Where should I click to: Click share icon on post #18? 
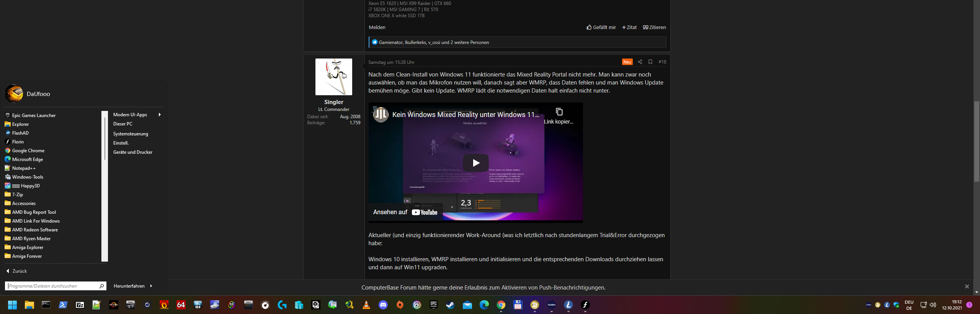640,62
